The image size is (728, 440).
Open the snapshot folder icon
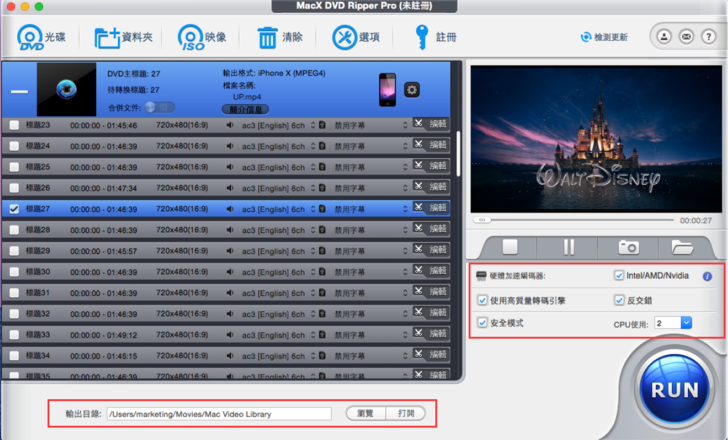(x=682, y=247)
